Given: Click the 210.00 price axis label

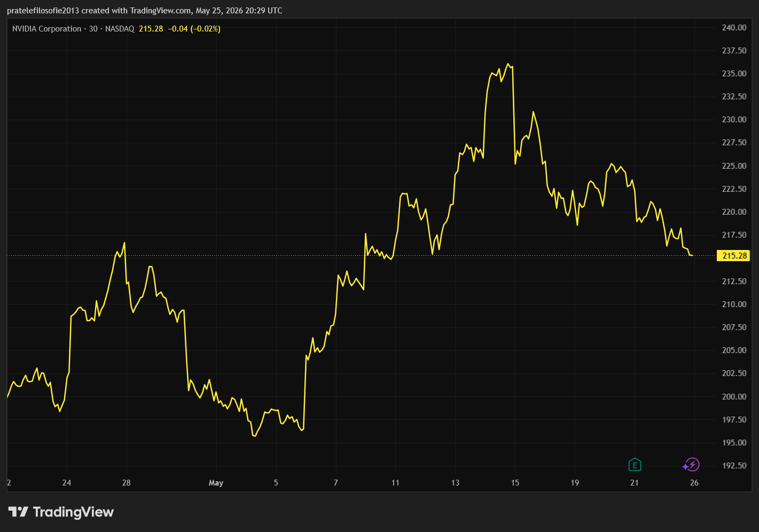Looking at the screenshot, I should (734, 304).
